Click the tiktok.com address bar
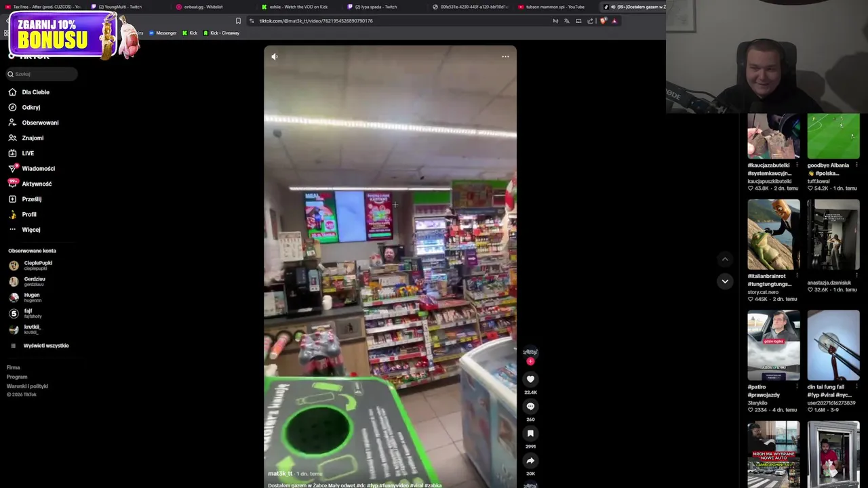The height and width of the screenshot is (488, 868). point(400,21)
